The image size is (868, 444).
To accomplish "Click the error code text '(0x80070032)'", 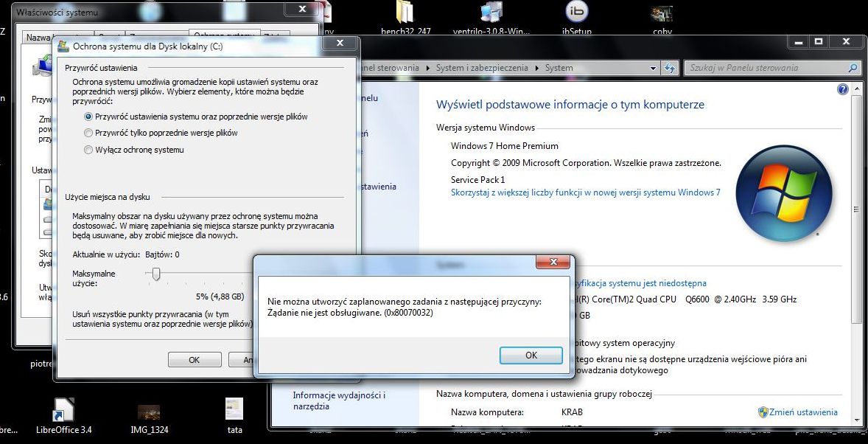I will coord(408,313).
